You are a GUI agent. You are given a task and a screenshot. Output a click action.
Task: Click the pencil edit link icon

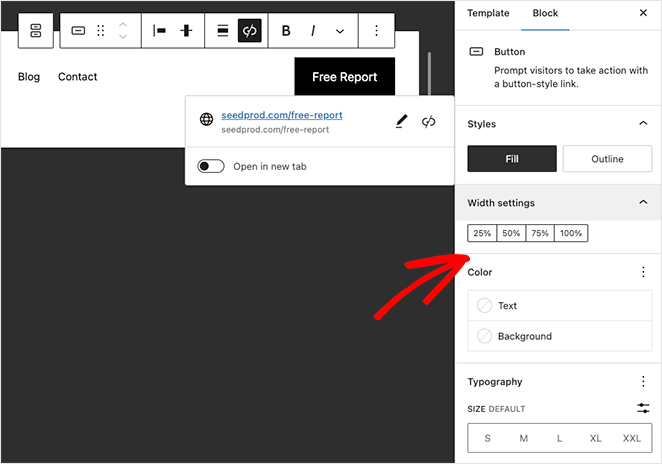pyautogui.click(x=401, y=121)
